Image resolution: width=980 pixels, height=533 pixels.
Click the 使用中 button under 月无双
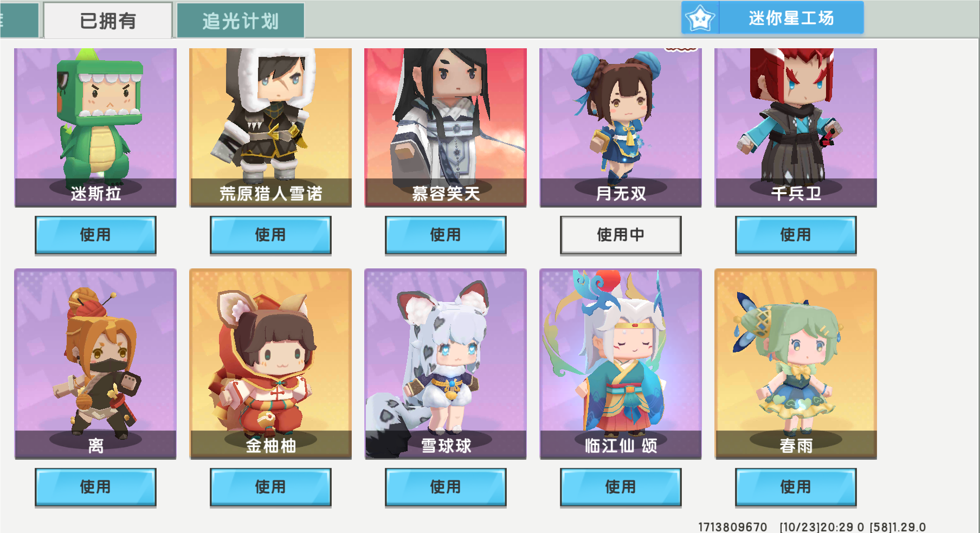coord(621,235)
